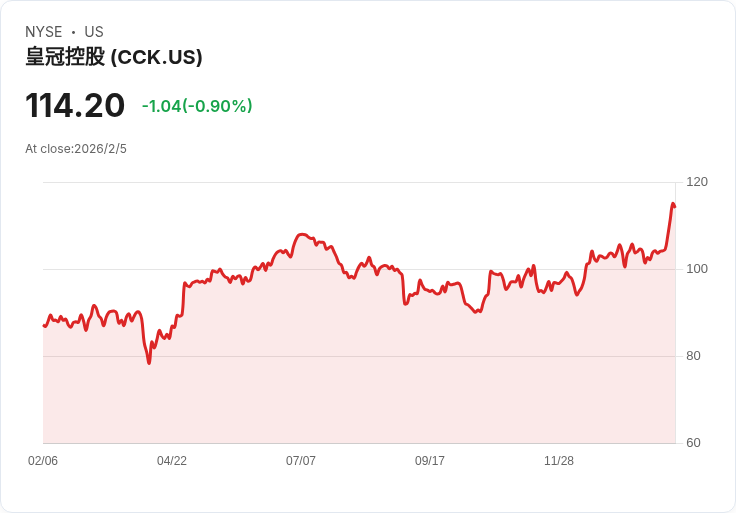Click the price line's starting point at left
The height and width of the screenshot is (513, 736).
[x=44, y=326]
